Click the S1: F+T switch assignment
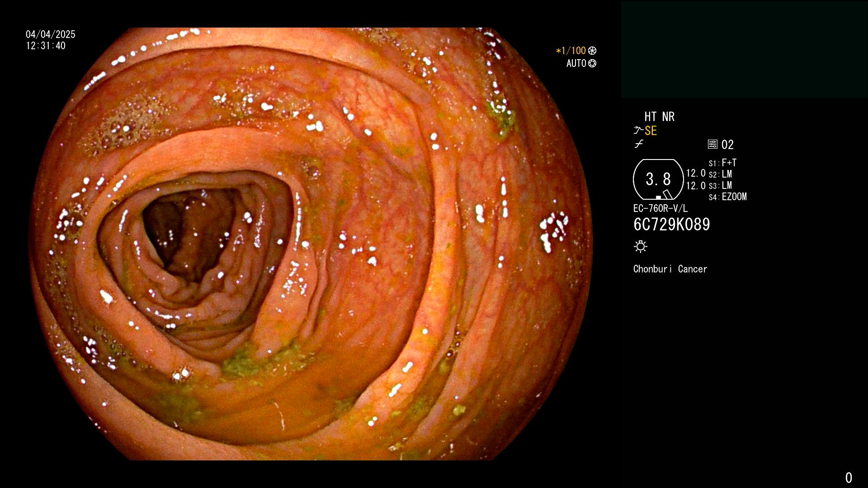This screenshot has width=868, height=488. pyautogui.click(x=722, y=163)
